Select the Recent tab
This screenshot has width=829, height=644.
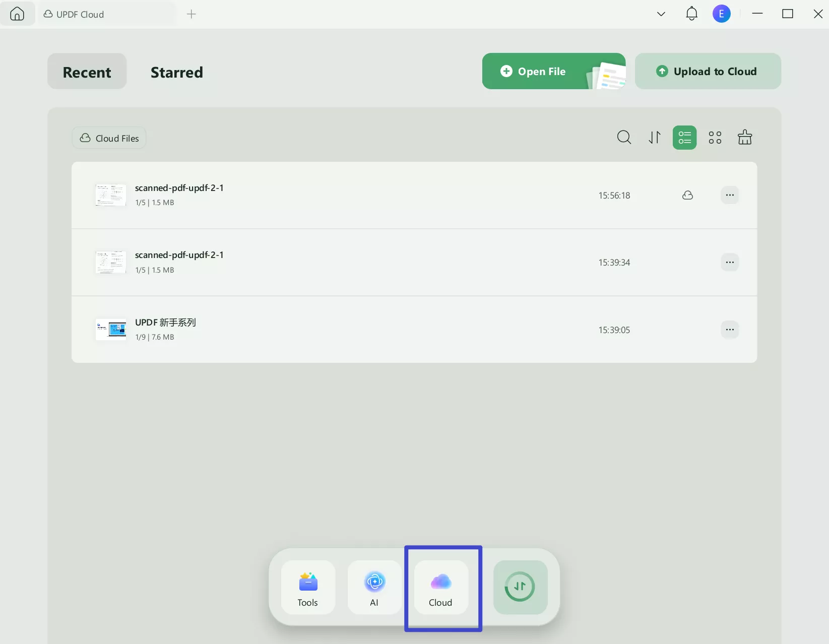(87, 72)
